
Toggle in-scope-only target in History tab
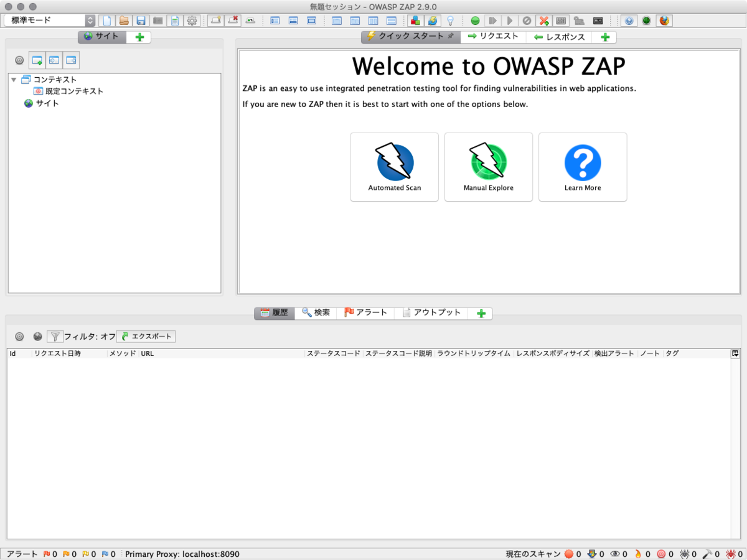point(19,337)
